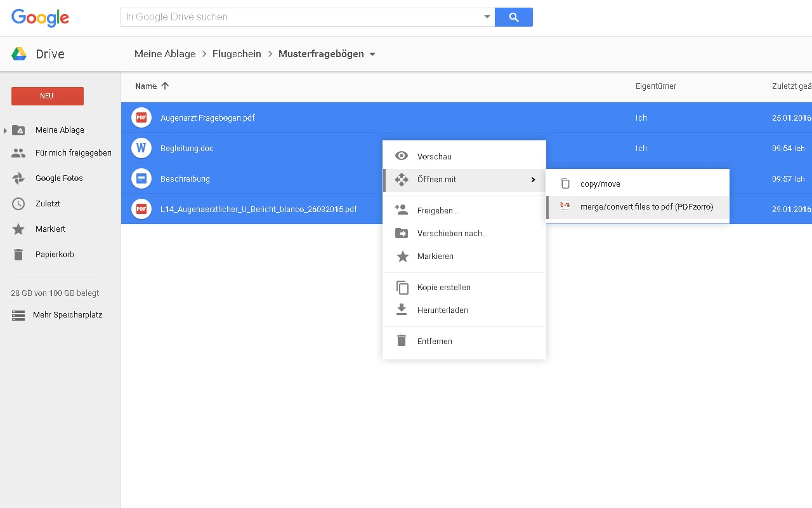Open the Papierkorb trash icon

click(x=18, y=254)
